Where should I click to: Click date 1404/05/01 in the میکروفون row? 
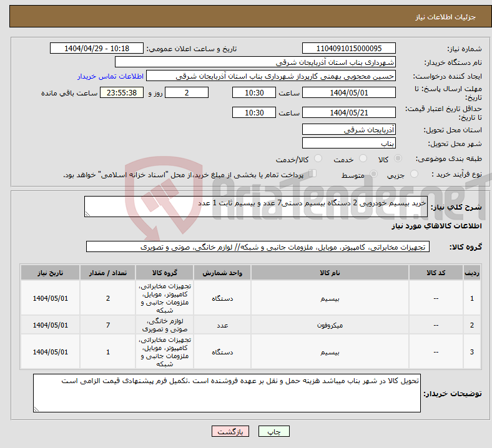coord(50,325)
